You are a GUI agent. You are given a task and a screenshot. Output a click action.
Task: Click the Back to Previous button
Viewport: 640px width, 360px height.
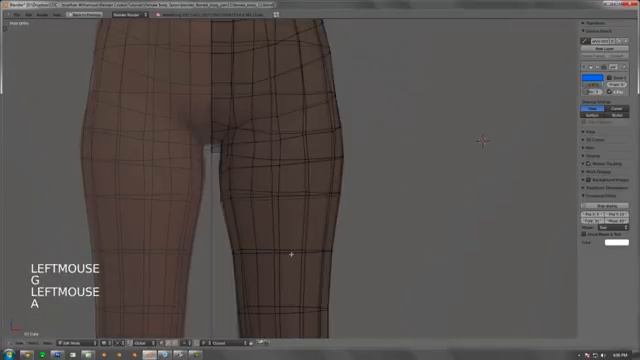click(x=84, y=15)
